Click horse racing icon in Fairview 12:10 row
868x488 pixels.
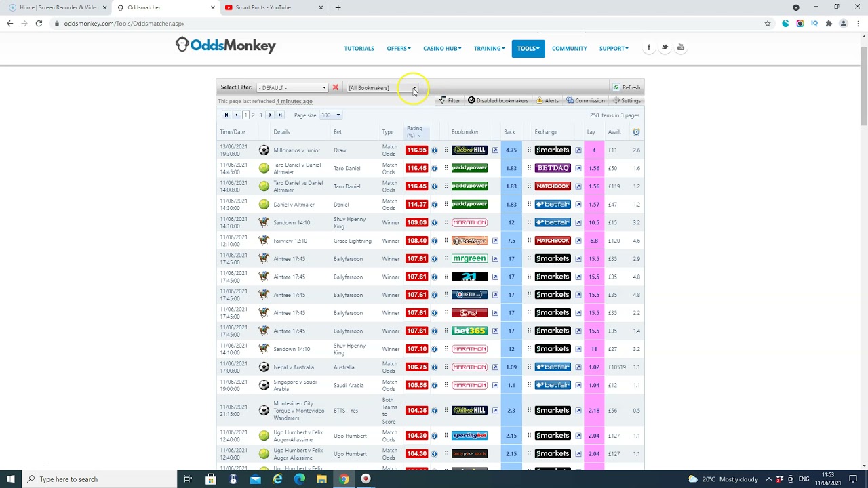(x=264, y=241)
